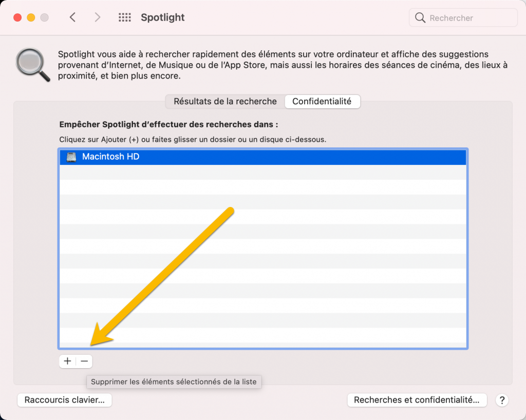This screenshot has height=420, width=526.
Task: Focus the Rechercher search field
Action: coord(463,17)
